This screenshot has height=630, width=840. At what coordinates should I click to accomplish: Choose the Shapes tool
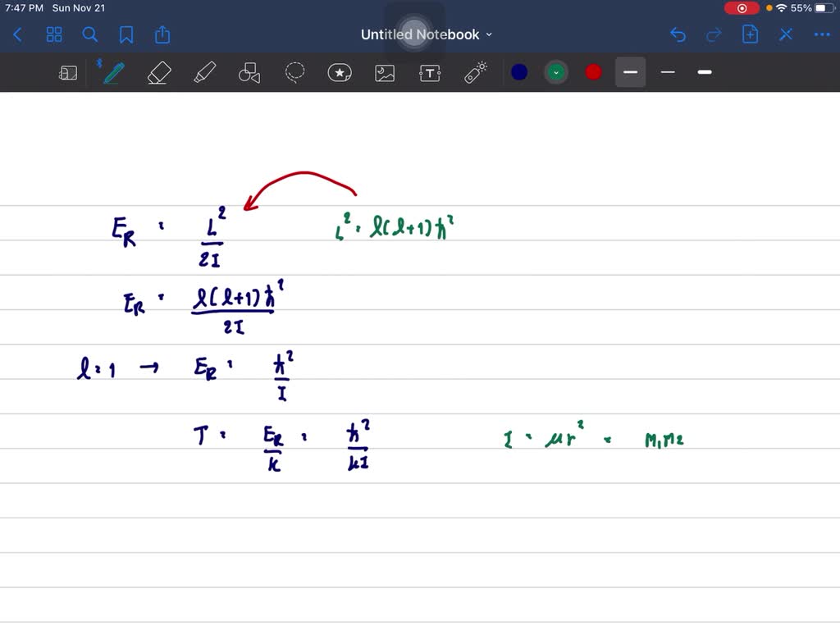pyautogui.click(x=249, y=73)
